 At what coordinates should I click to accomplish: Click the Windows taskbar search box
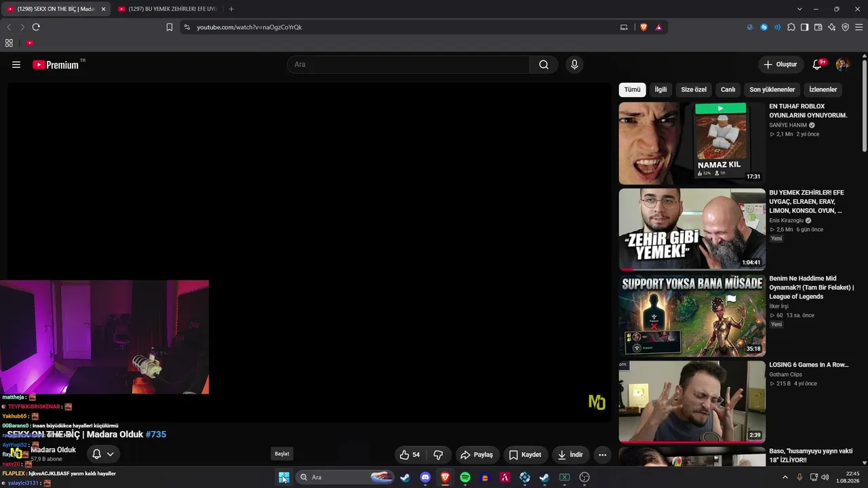point(346,477)
